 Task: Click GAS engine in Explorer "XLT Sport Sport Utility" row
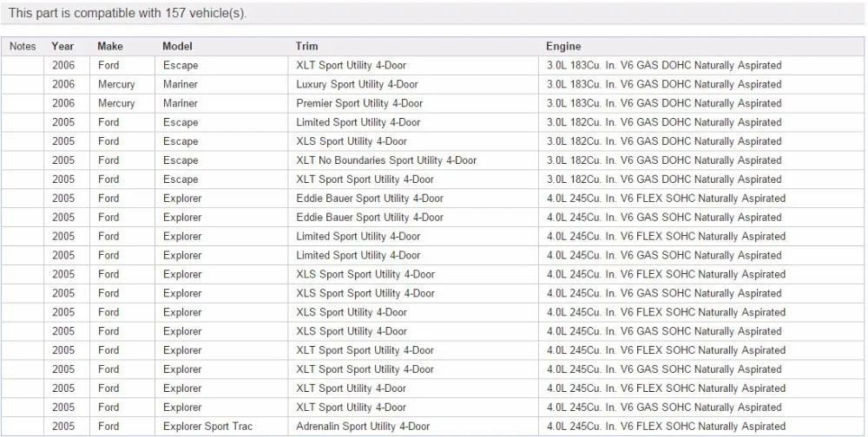point(664,369)
